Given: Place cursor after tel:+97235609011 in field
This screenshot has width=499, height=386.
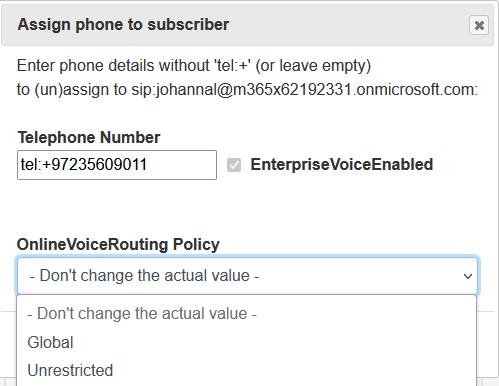Looking at the screenshot, I should [x=149, y=165].
